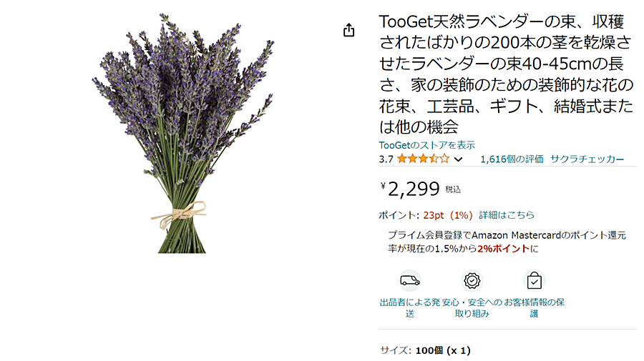Click the ¥2,299 price
The height and width of the screenshot is (361, 644).
(x=410, y=189)
